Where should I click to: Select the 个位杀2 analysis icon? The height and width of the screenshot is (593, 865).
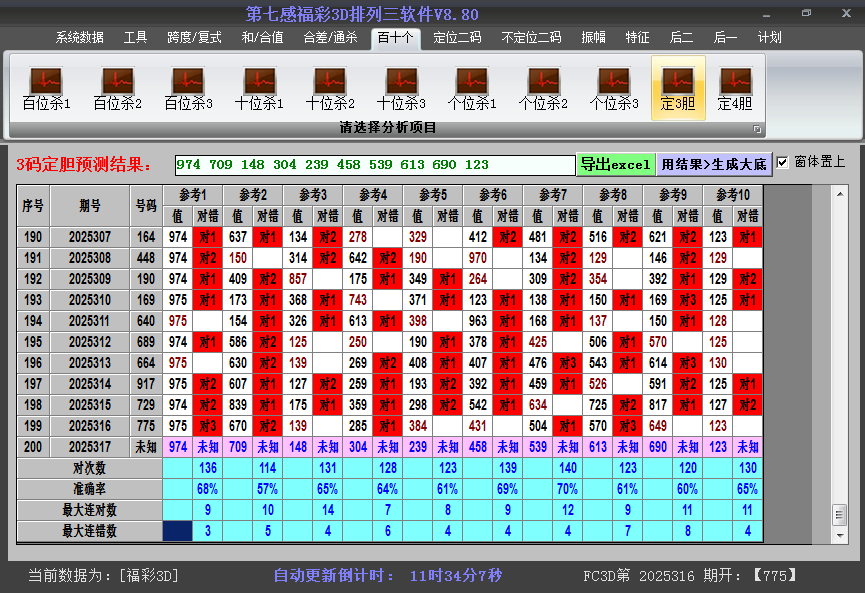[545, 85]
